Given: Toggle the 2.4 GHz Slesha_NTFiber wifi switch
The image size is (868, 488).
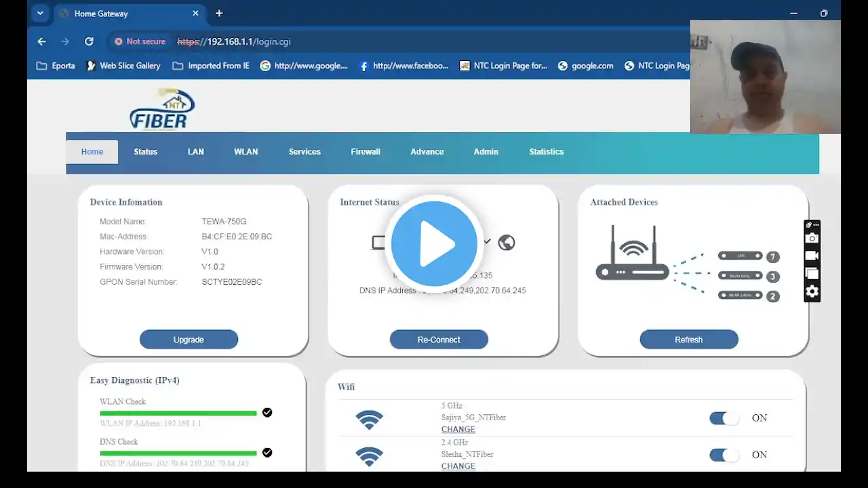Looking at the screenshot, I should click(724, 455).
